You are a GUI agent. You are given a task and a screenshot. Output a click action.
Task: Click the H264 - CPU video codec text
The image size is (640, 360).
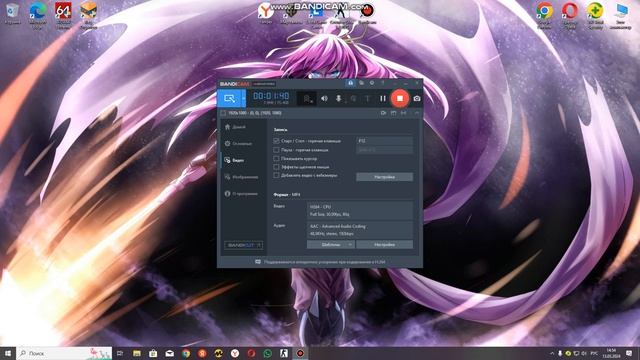coord(320,207)
